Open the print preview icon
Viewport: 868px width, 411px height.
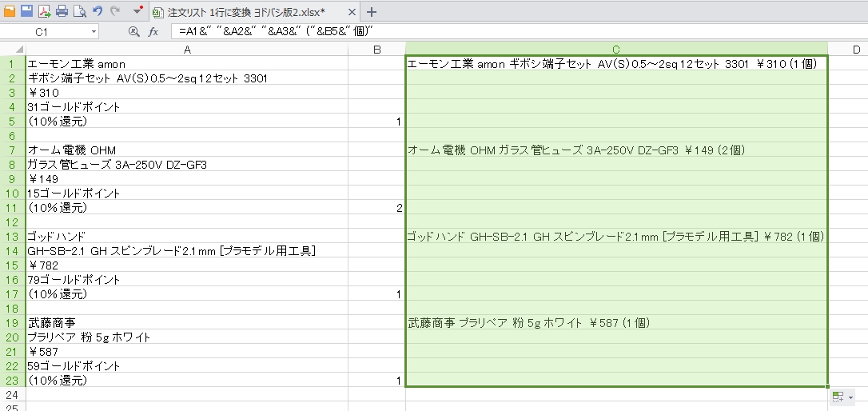[79, 11]
